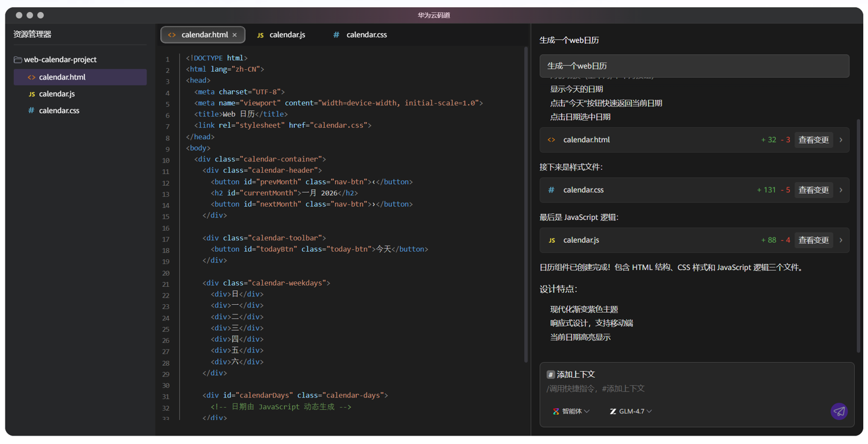This screenshot has height=444, width=868.
Task: Click the colorful 智能体 agent icon
Action: [x=555, y=411]
